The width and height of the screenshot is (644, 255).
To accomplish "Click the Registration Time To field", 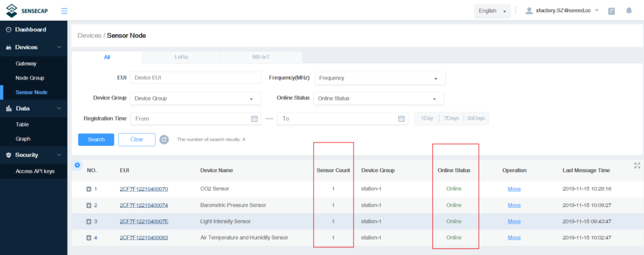I will (343, 119).
